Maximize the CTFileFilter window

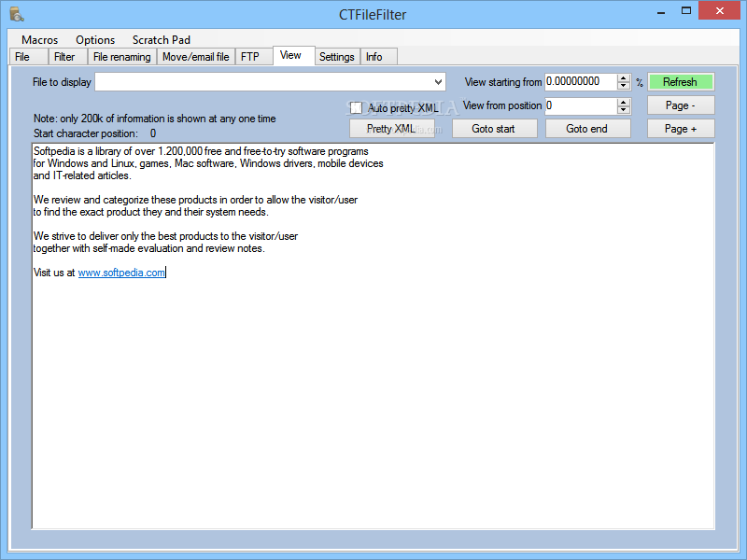686,11
